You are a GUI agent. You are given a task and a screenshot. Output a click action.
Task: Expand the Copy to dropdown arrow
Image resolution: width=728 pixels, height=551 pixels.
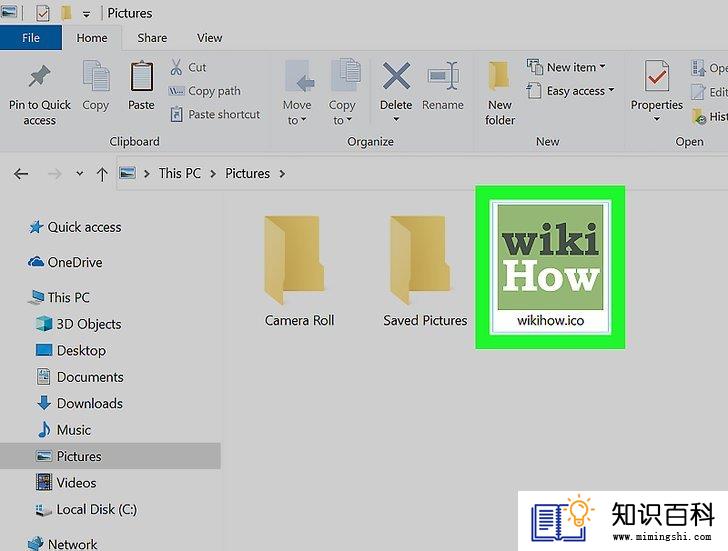[x=349, y=120]
